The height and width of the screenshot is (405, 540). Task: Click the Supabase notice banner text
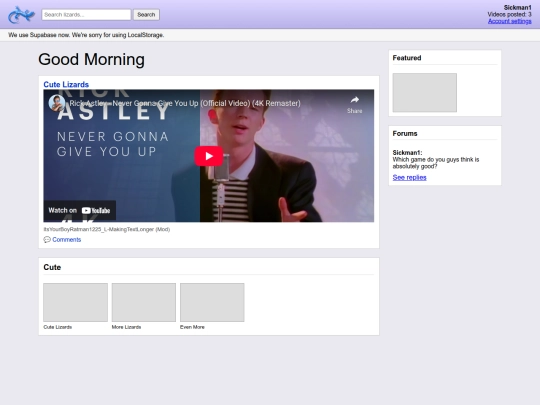click(86, 35)
